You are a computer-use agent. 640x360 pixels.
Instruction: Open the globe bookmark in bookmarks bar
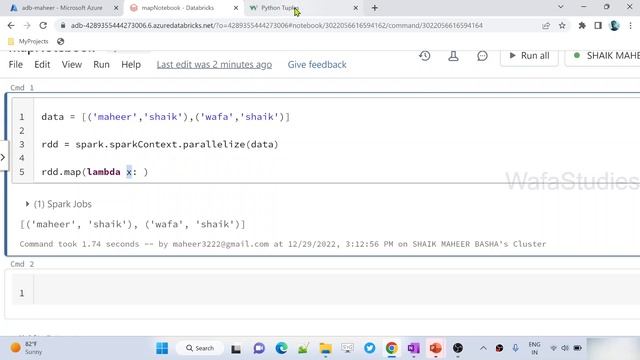pyautogui.click(x=61, y=41)
